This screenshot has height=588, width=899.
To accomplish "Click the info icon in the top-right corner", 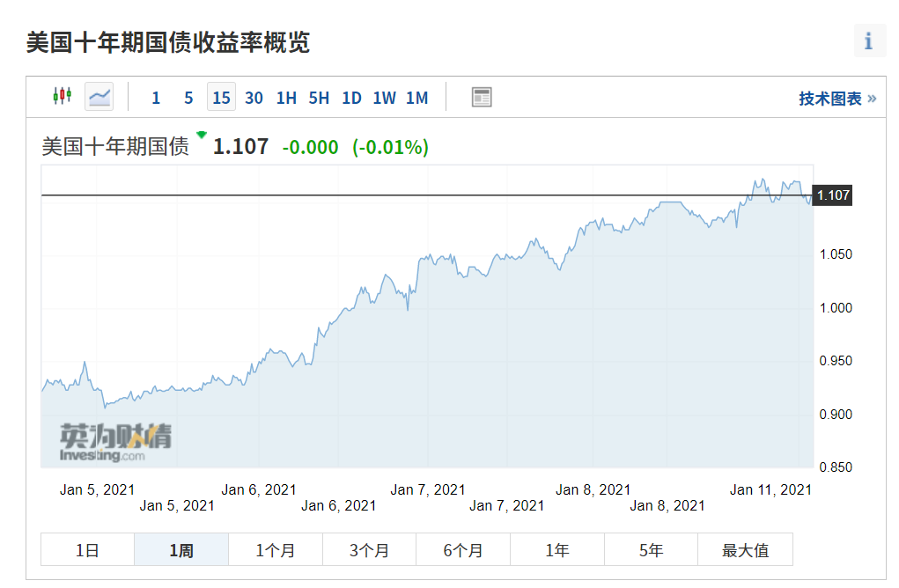I will [x=870, y=40].
